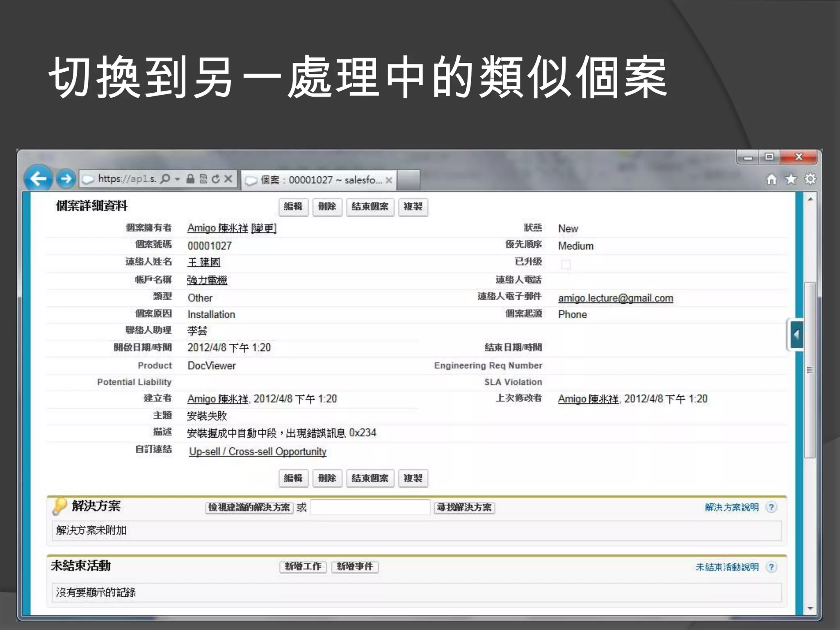This screenshot has width=840, height=630.
Task: Click scrollbar up arrow
Action: coord(810,199)
